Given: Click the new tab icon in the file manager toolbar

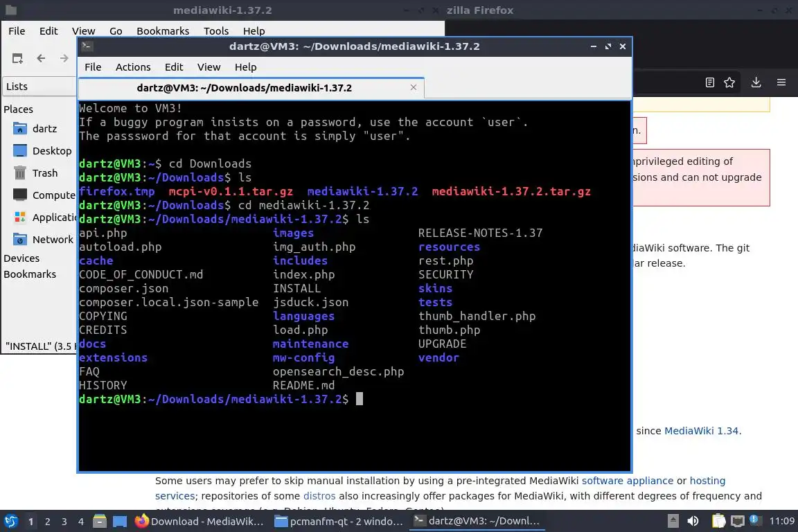Looking at the screenshot, I should coord(17,59).
